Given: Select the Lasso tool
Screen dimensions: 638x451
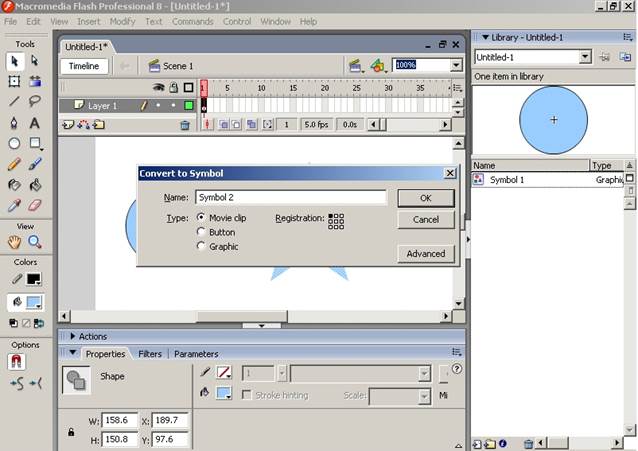Looking at the screenshot, I should (x=35, y=101).
